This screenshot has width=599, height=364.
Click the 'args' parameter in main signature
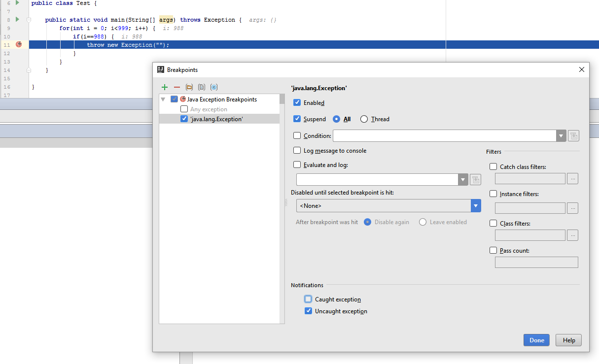(166, 20)
